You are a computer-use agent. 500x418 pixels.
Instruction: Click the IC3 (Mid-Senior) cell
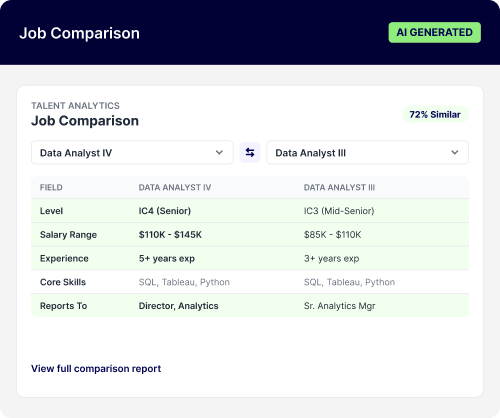[339, 211]
